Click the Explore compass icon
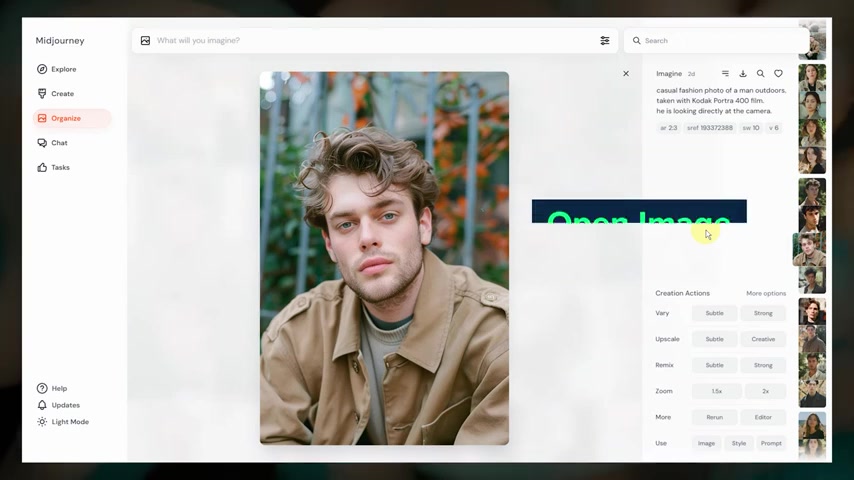The width and height of the screenshot is (854, 480). pos(42,69)
